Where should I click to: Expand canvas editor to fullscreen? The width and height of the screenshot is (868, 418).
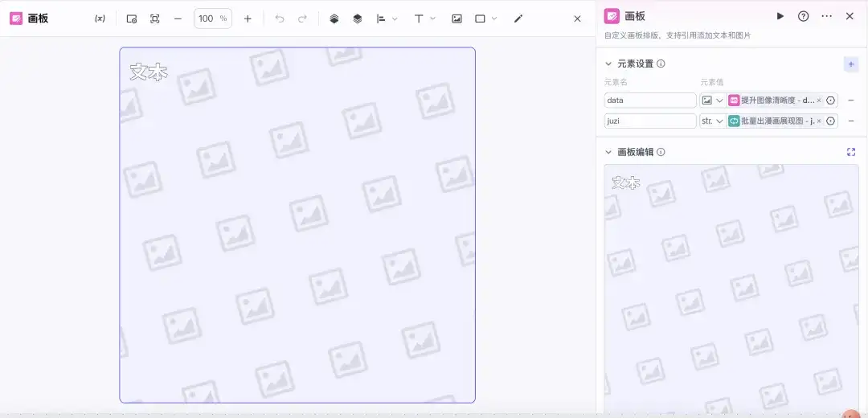(851, 152)
